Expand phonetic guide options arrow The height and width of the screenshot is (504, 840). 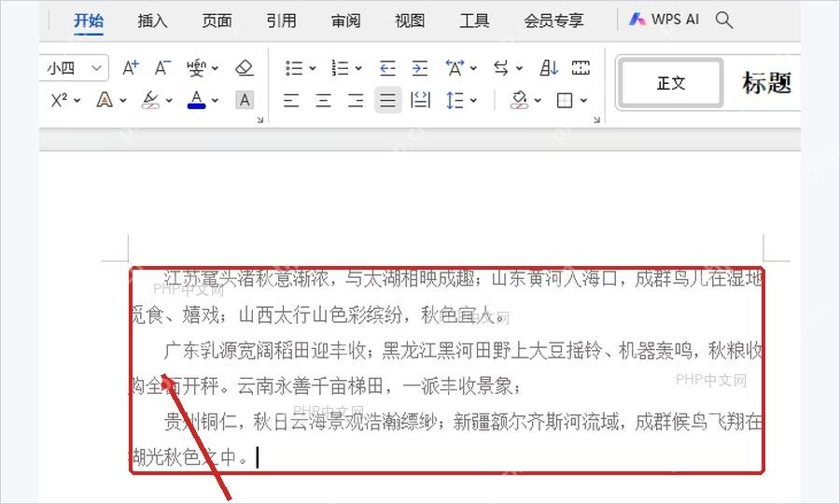tap(215, 68)
